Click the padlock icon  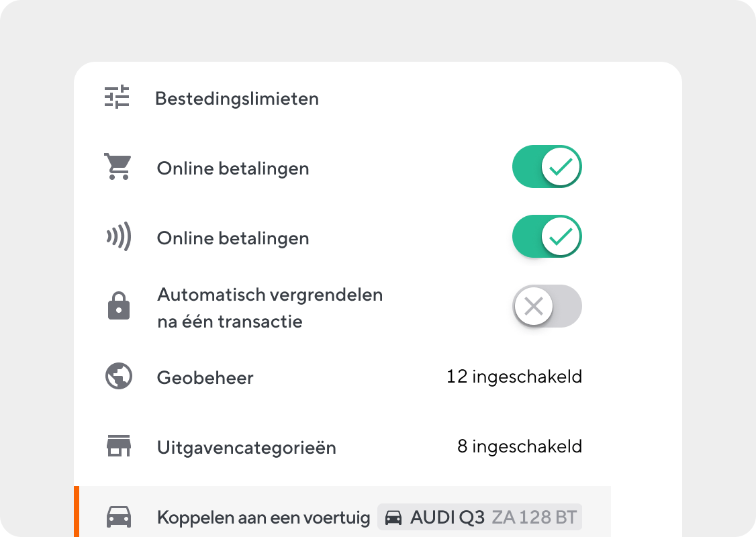pos(119,305)
